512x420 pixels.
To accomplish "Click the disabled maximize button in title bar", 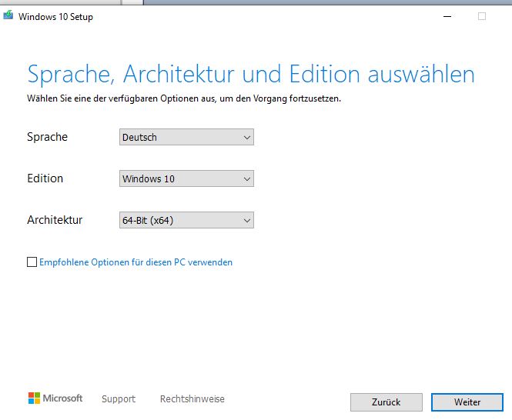I will 482,16.
